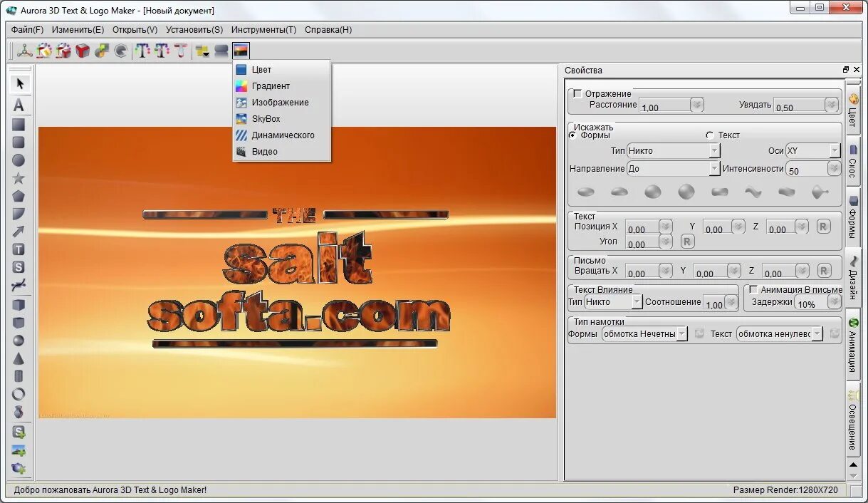Add a 3D cylinder object
Viewport: 868px width, 503px height.
(19, 376)
